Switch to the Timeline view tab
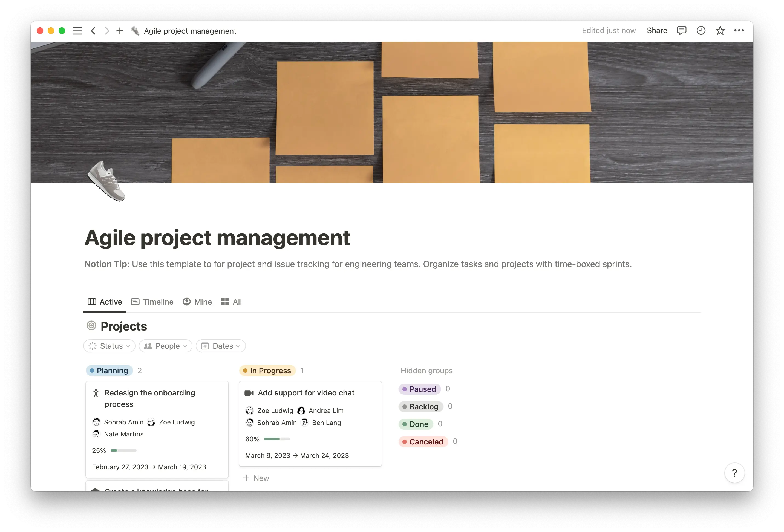This screenshot has width=784, height=532. (152, 302)
